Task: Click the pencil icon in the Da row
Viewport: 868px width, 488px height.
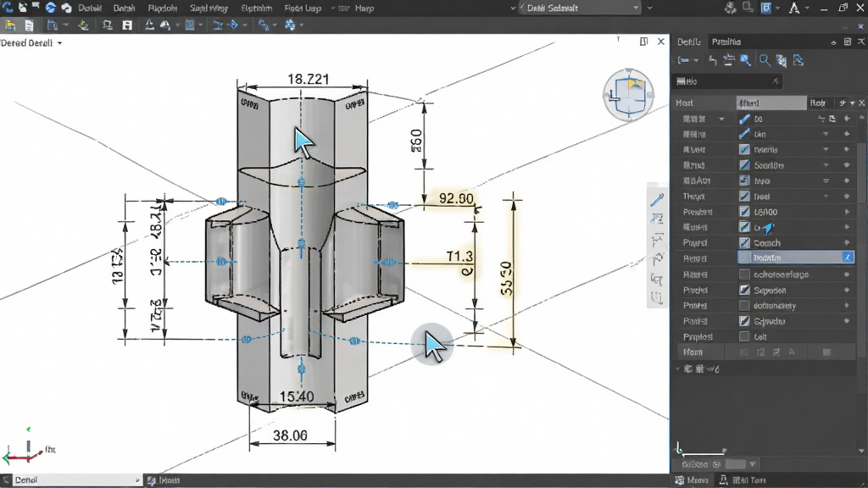Action: (744, 119)
